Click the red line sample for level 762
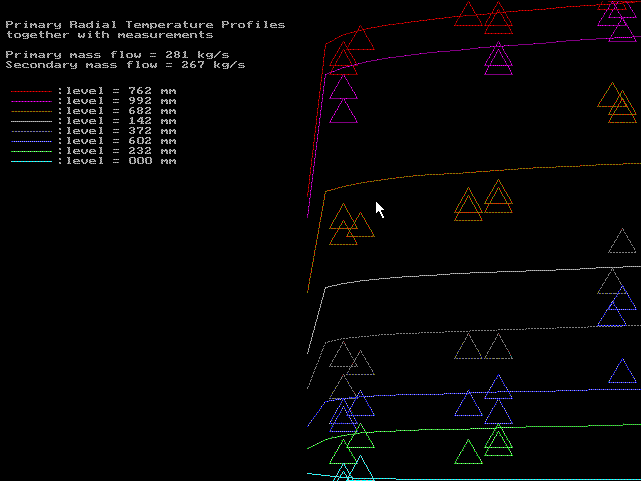The width and height of the screenshot is (641, 481). pos(31,91)
